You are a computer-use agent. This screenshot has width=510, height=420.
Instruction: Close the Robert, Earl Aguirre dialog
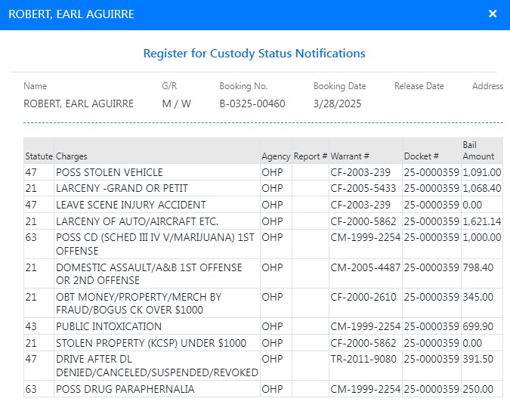point(493,14)
